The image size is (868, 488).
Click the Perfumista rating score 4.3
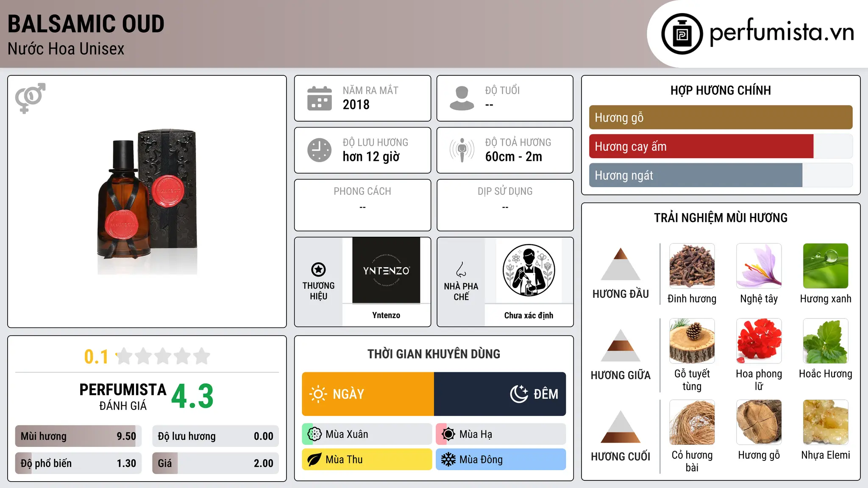pos(192,396)
